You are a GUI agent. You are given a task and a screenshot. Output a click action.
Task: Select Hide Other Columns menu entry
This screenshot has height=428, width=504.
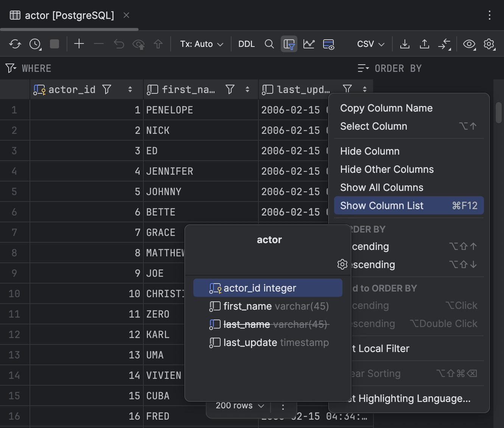tap(387, 169)
